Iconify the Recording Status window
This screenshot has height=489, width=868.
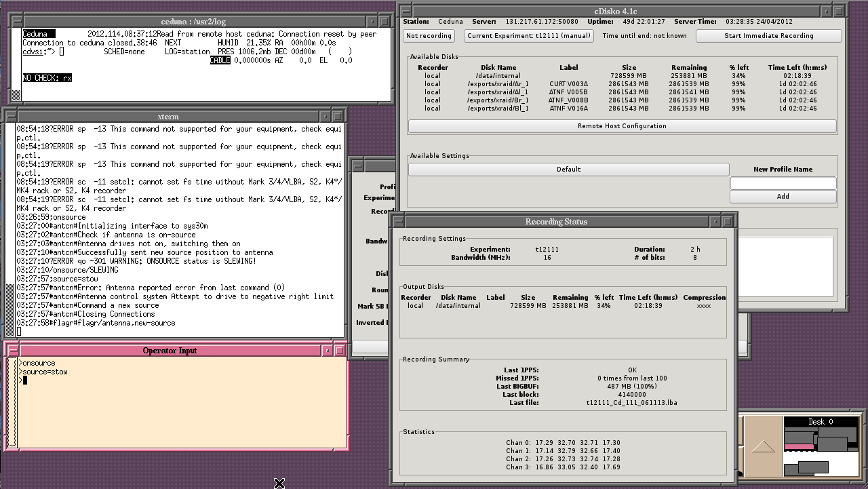(715, 222)
